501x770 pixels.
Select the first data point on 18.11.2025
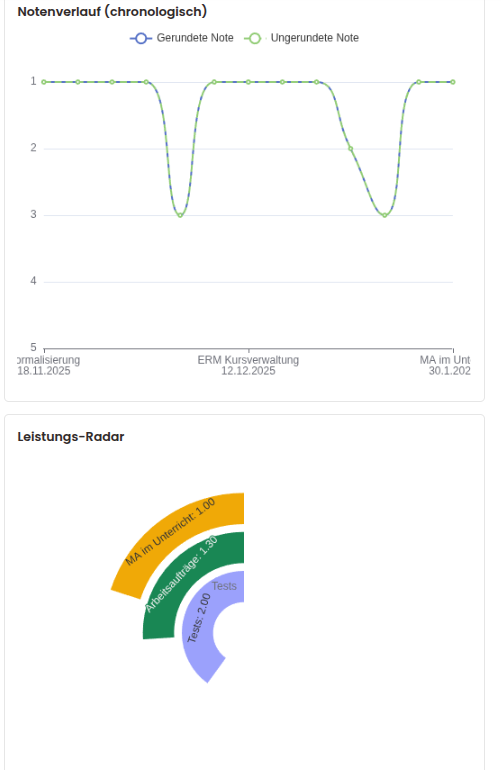44,82
